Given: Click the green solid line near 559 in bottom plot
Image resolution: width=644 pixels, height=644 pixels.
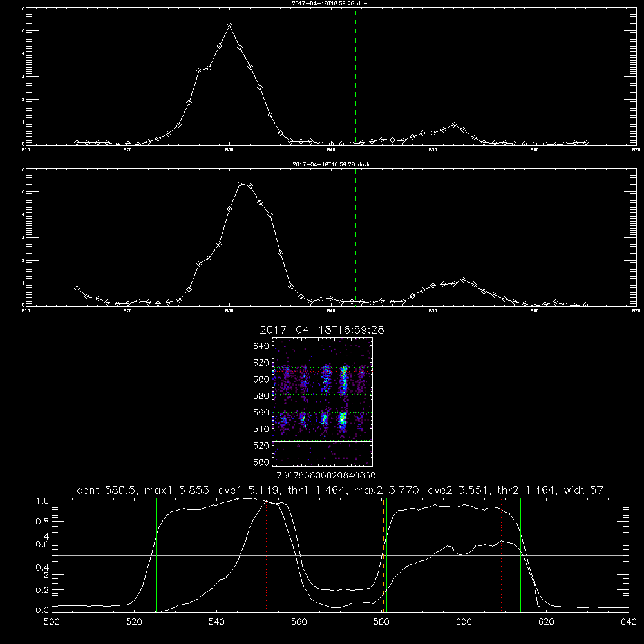Looking at the screenshot, I should [296, 555].
